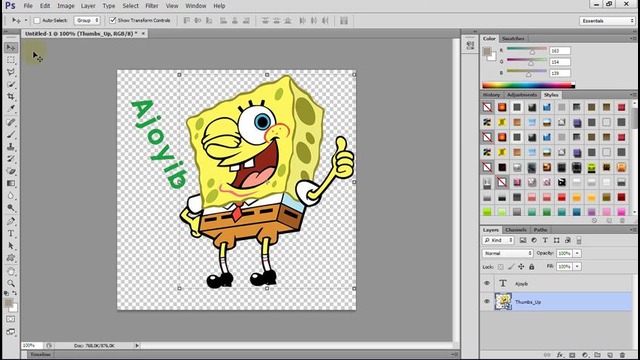Hide the Ajoyib text layer
The width and height of the screenshot is (640, 360).
[487, 283]
